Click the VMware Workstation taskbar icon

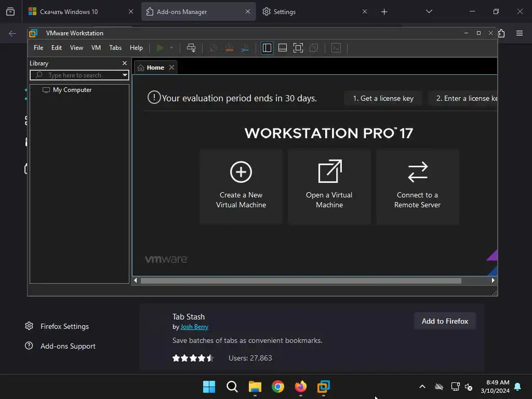324,387
